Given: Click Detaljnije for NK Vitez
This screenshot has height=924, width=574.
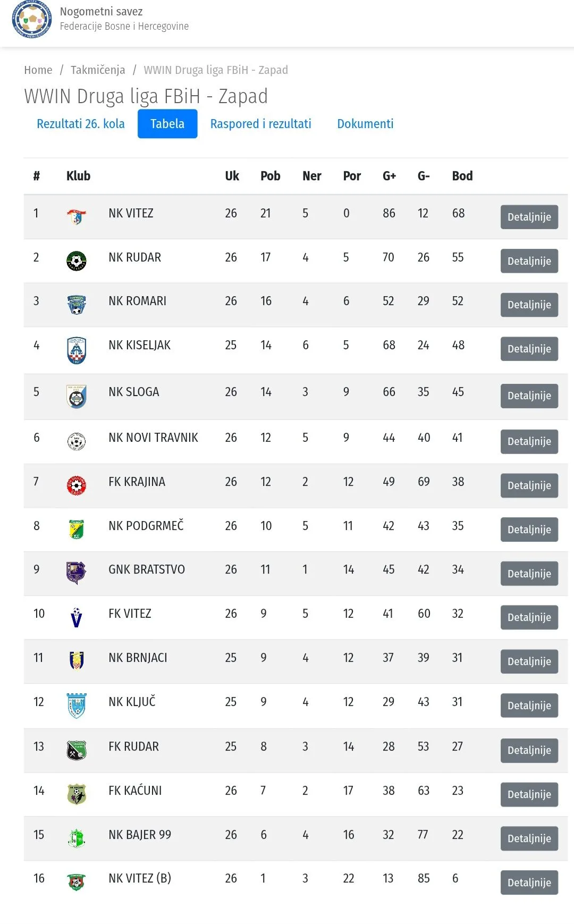Looking at the screenshot, I should tap(529, 217).
